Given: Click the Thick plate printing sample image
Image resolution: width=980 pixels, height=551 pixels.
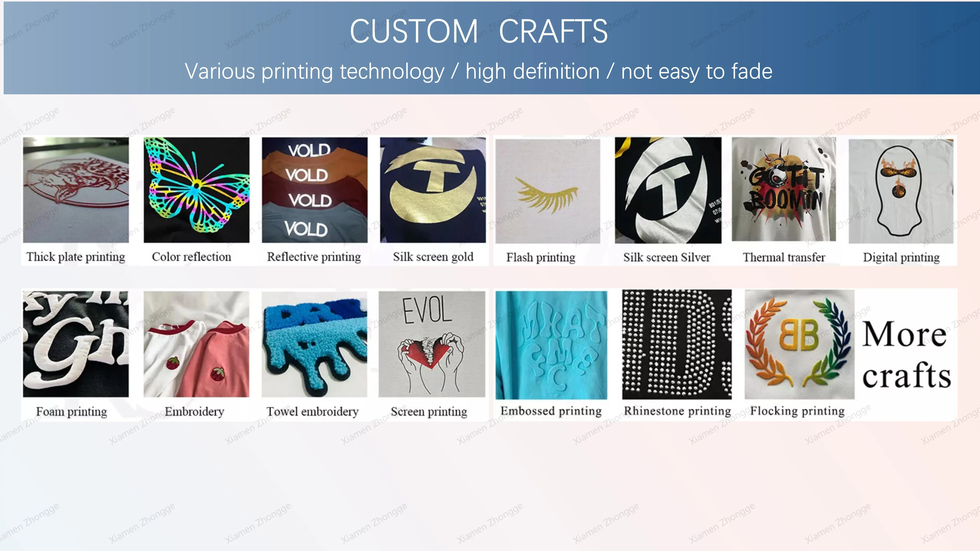Looking at the screenshot, I should click(x=76, y=190).
